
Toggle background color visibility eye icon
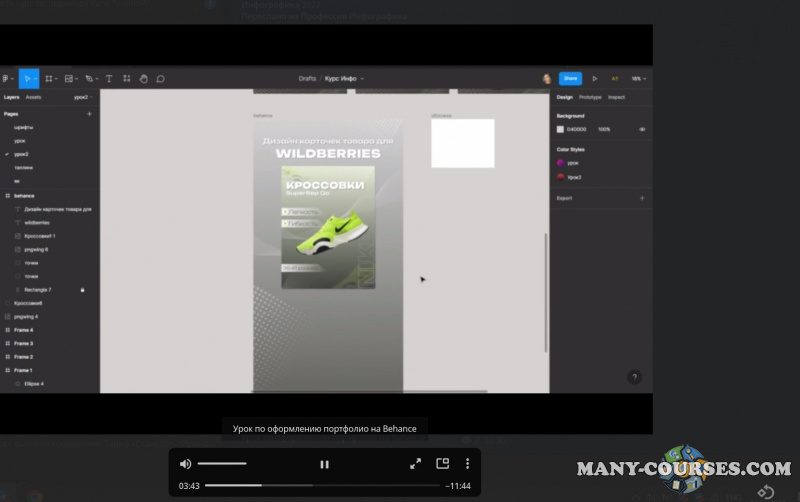pos(642,129)
